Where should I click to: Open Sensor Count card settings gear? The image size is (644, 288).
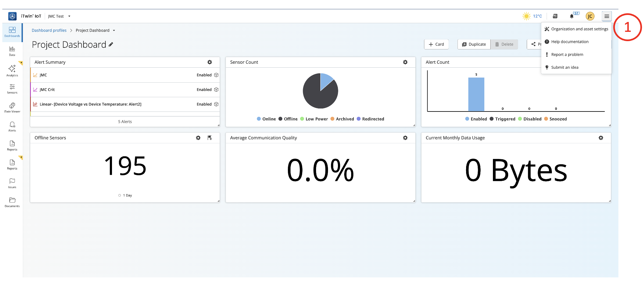(x=405, y=62)
